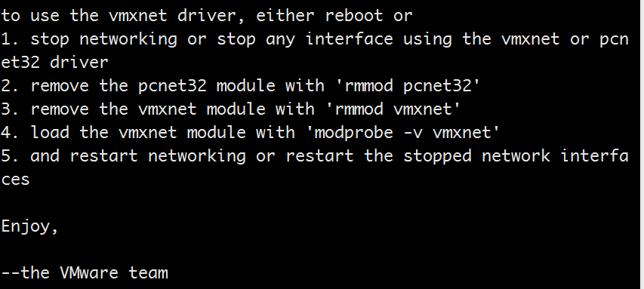
Task: Click the word 'VMware' in the last line
Action: [89, 272]
